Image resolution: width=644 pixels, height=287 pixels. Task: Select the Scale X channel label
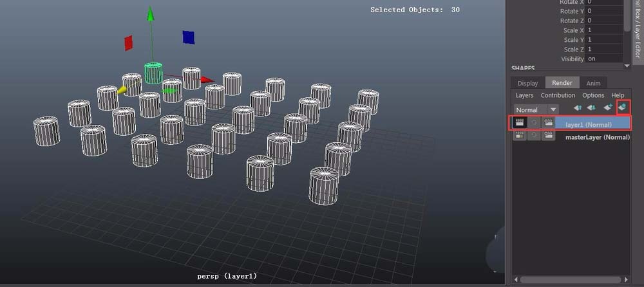point(574,30)
